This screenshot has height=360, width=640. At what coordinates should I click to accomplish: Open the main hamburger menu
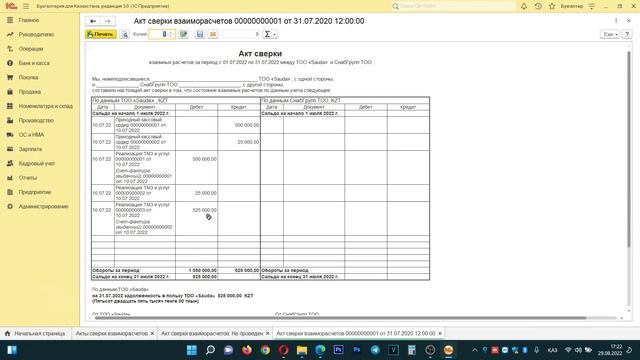(26, 6)
